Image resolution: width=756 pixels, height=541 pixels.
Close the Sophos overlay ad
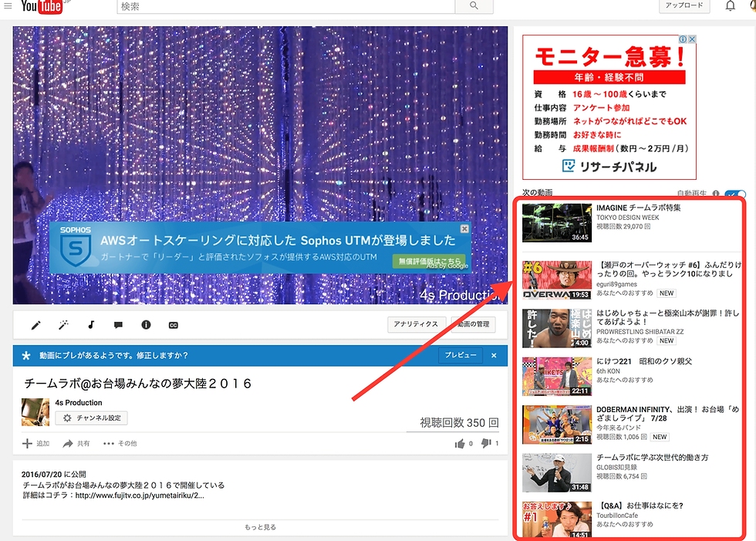464,228
